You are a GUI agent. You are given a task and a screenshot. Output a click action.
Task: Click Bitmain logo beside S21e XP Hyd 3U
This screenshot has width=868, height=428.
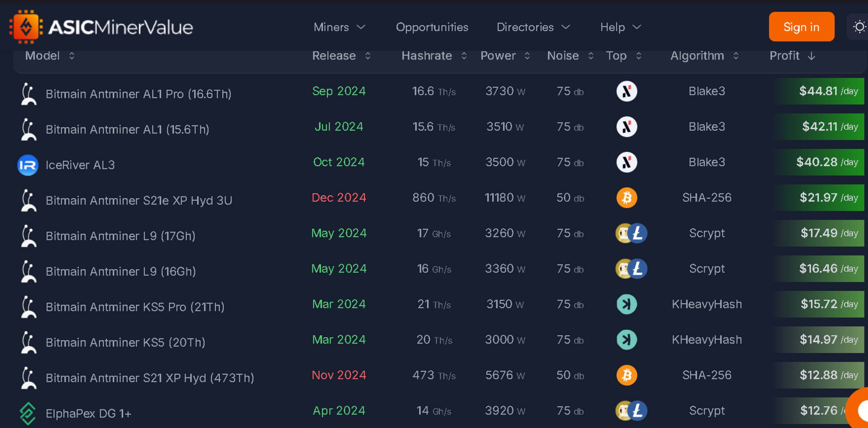tap(28, 200)
